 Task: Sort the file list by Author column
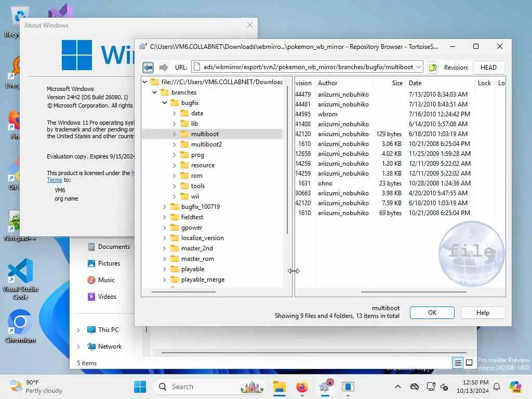click(343, 83)
